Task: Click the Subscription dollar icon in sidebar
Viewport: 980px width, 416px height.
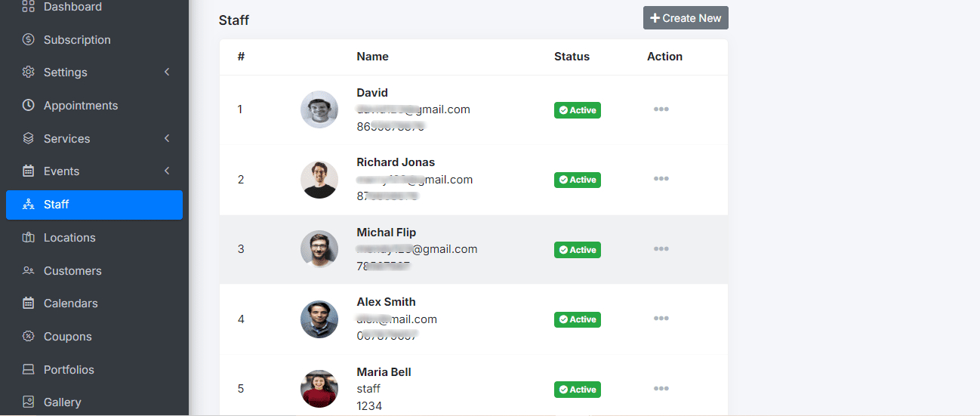Action: point(29,39)
